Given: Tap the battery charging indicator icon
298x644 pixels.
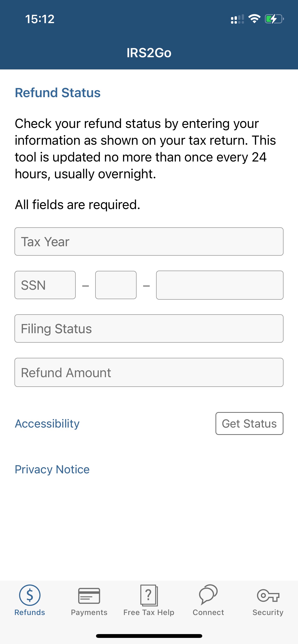Looking at the screenshot, I should tap(274, 19).
